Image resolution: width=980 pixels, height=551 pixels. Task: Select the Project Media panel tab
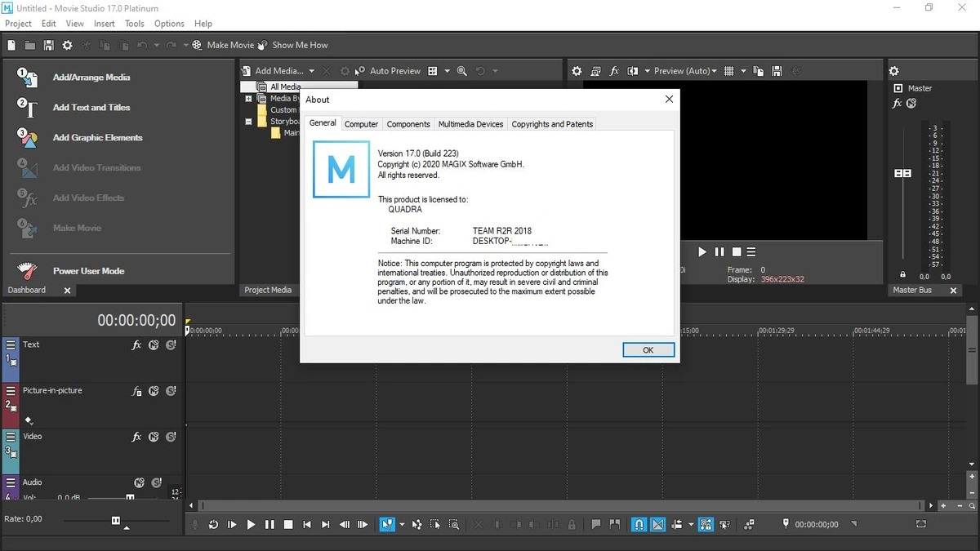tap(268, 290)
